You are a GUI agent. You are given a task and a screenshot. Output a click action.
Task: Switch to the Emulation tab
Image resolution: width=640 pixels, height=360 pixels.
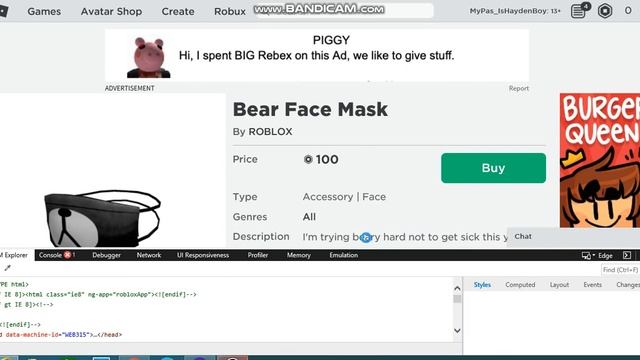pos(343,255)
